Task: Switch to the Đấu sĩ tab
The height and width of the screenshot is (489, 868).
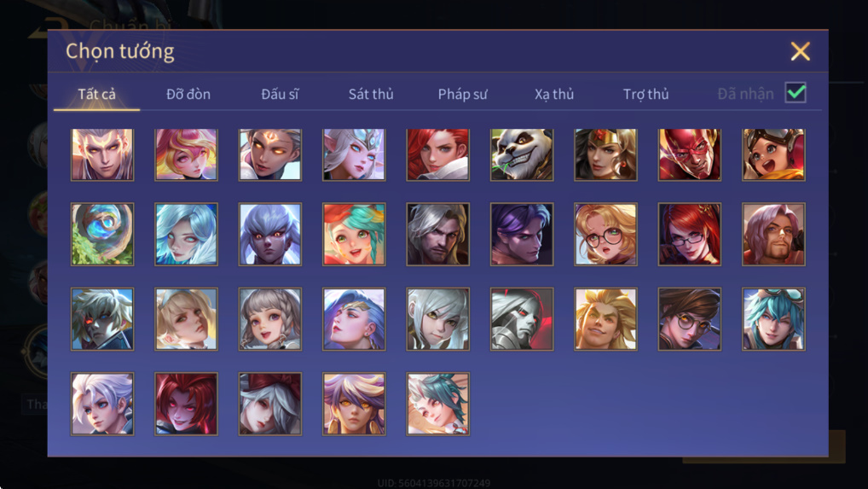Action: tap(280, 94)
